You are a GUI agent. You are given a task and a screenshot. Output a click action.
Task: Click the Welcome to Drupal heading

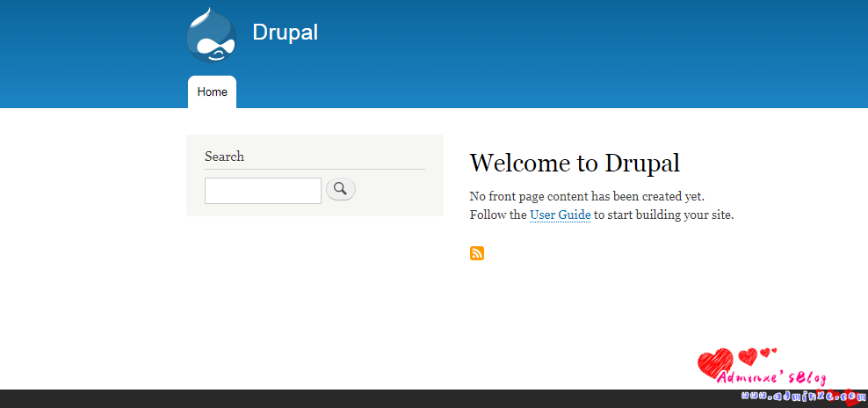575,163
